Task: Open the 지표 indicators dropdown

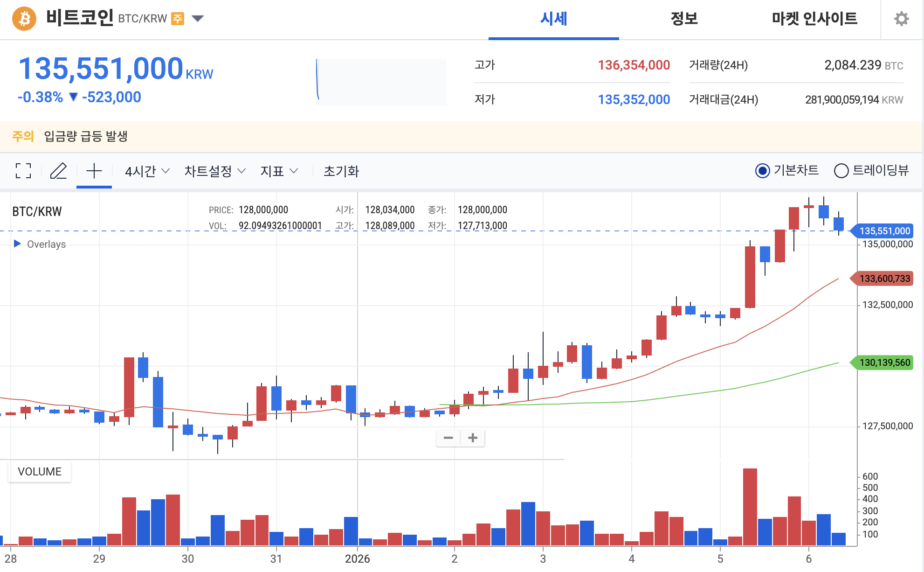Action: [278, 171]
